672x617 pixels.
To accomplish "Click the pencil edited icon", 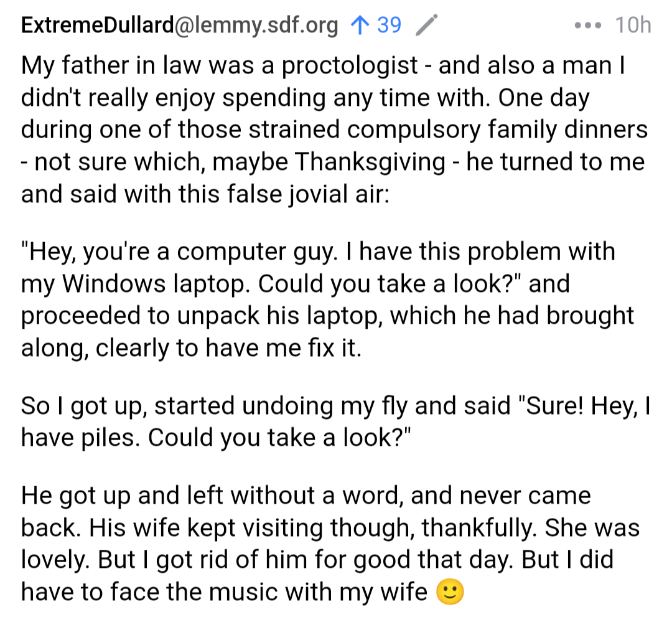I will tap(426, 25).
